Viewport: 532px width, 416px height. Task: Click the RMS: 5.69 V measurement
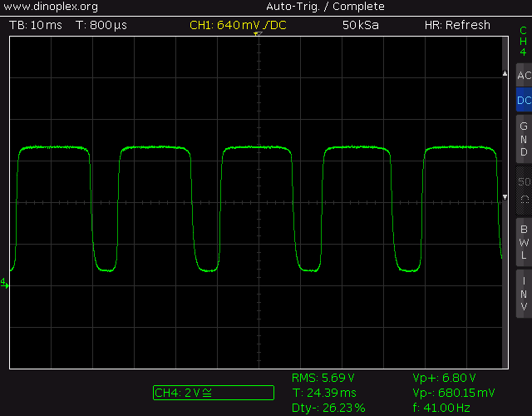click(323, 379)
